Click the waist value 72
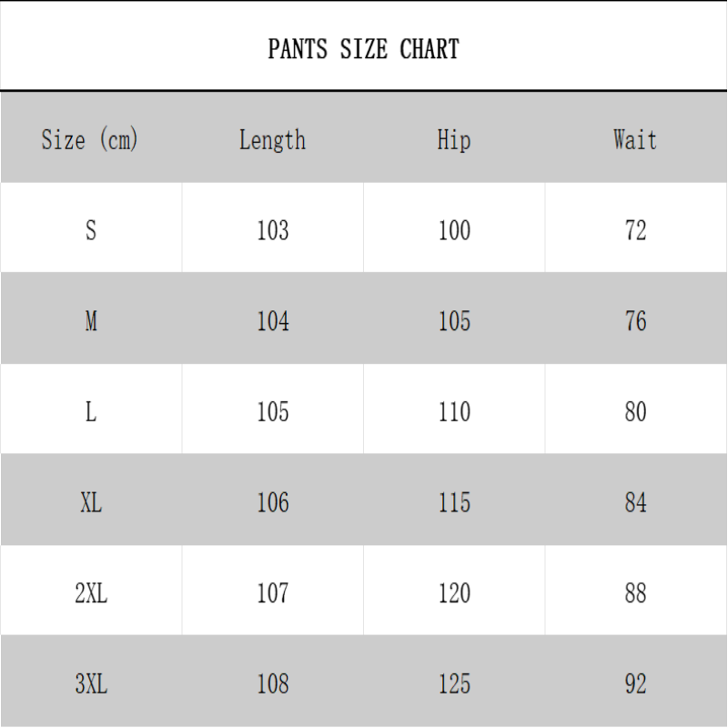 [x=636, y=230]
